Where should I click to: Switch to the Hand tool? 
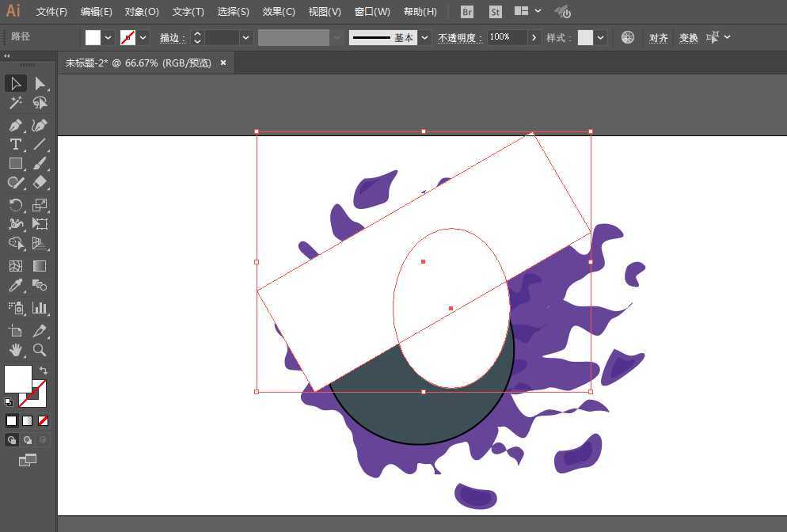15,350
